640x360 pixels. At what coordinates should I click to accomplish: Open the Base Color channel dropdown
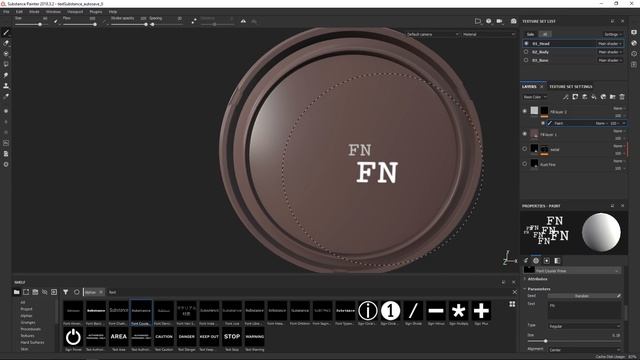pos(535,97)
